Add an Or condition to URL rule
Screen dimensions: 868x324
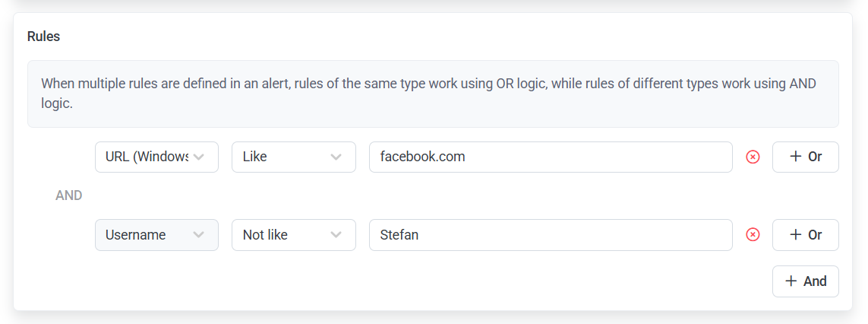click(x=806, y=157)
